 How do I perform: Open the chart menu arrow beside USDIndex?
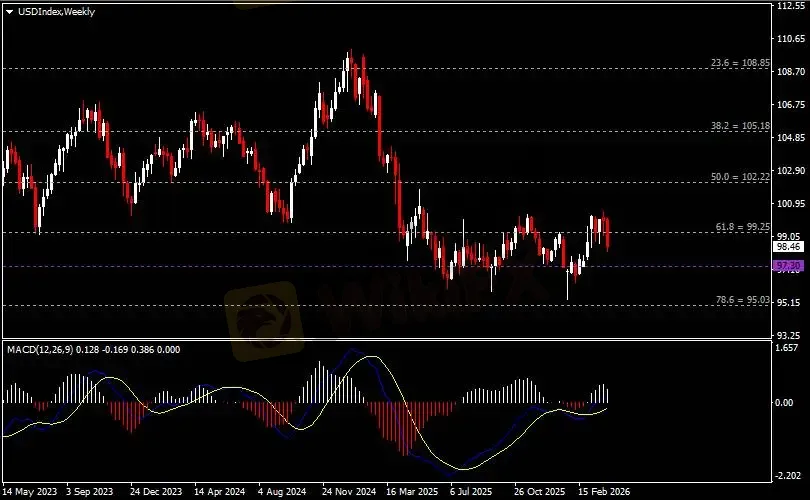click(x=9, y=12)
